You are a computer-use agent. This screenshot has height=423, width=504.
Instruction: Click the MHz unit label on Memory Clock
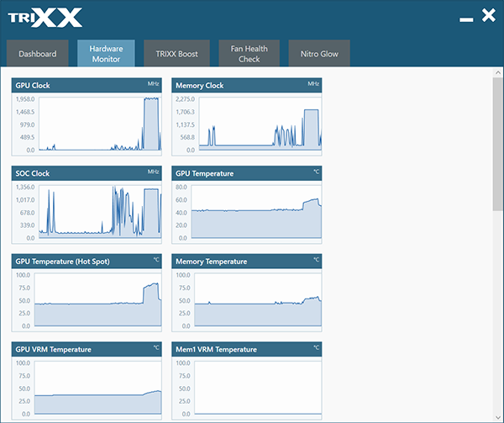[x=313, y=84]
